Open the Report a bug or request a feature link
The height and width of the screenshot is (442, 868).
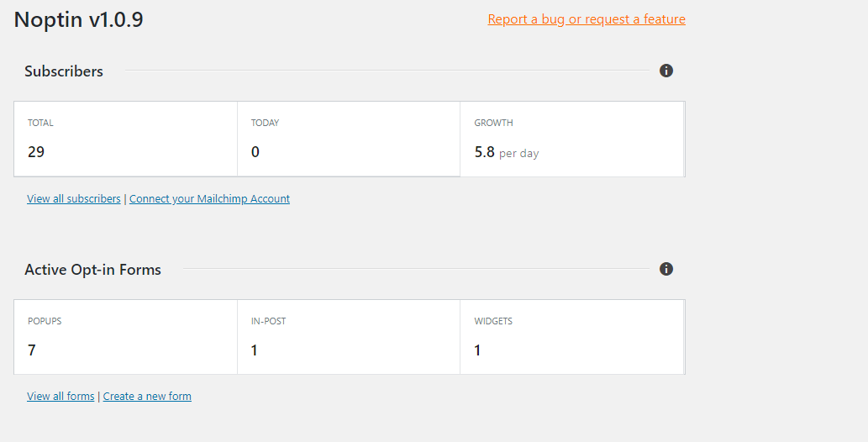587,19
